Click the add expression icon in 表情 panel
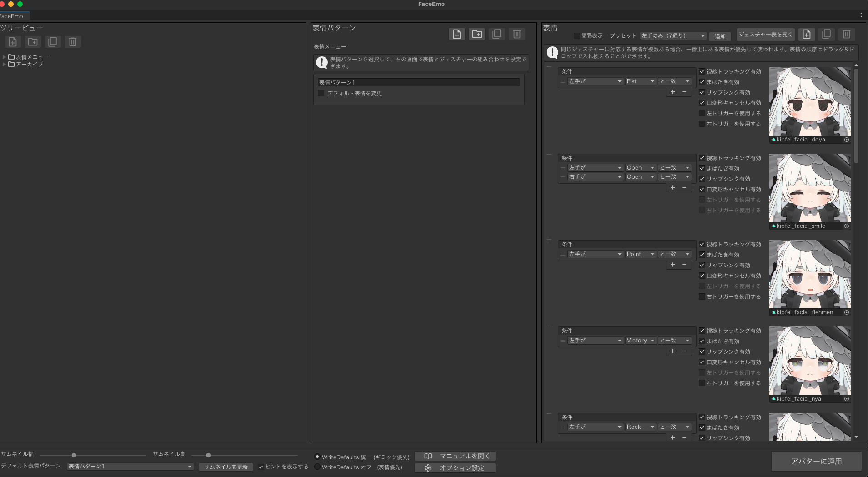 pyautogui.click(x=806, y=34)
